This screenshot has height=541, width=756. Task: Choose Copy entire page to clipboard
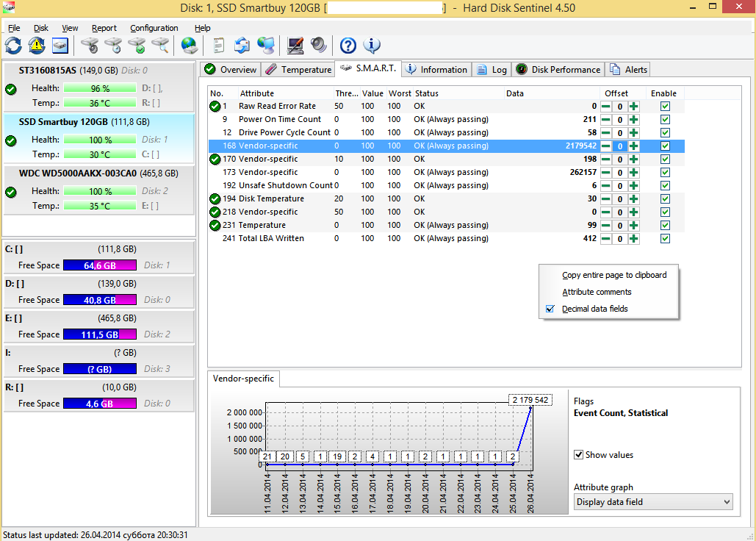[614, 275]
